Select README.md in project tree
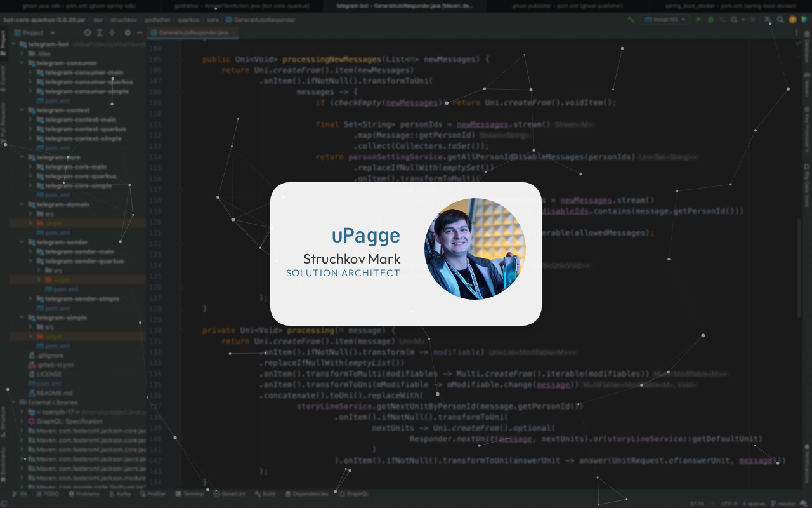This screenshot has height=508, width=812. 54,393
